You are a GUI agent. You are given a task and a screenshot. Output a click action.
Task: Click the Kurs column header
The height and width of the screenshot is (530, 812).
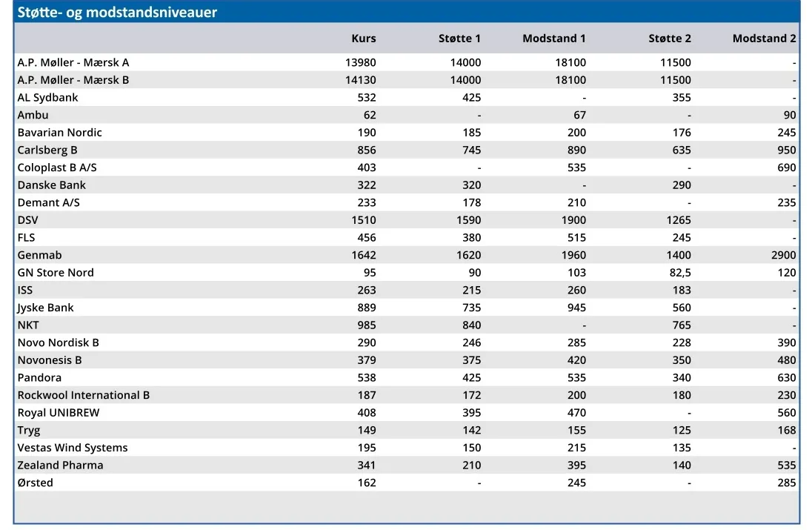click(364, 39)
